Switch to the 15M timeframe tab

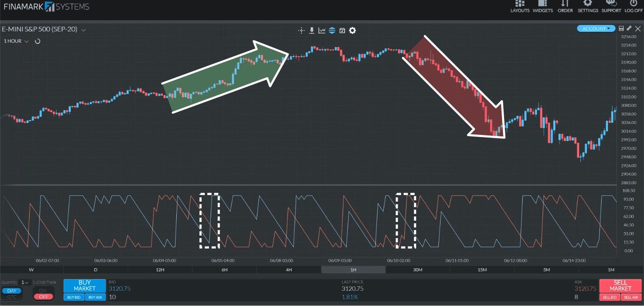[x=482, y=270]
